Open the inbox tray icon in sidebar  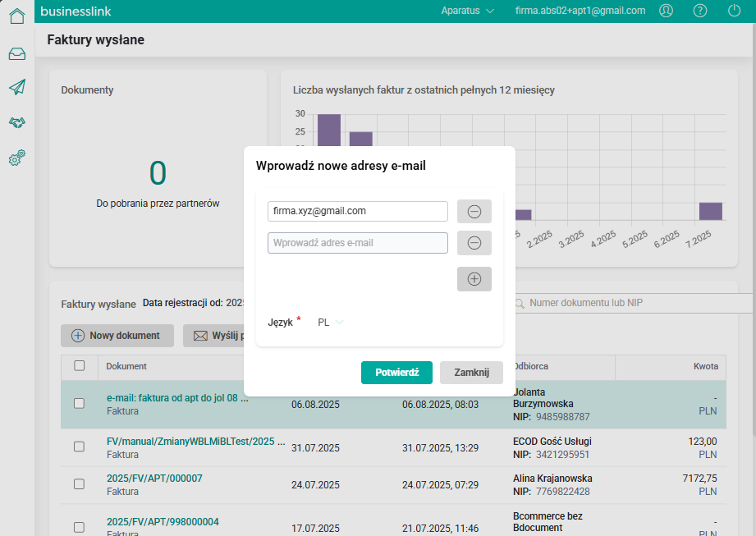[16, 54]
